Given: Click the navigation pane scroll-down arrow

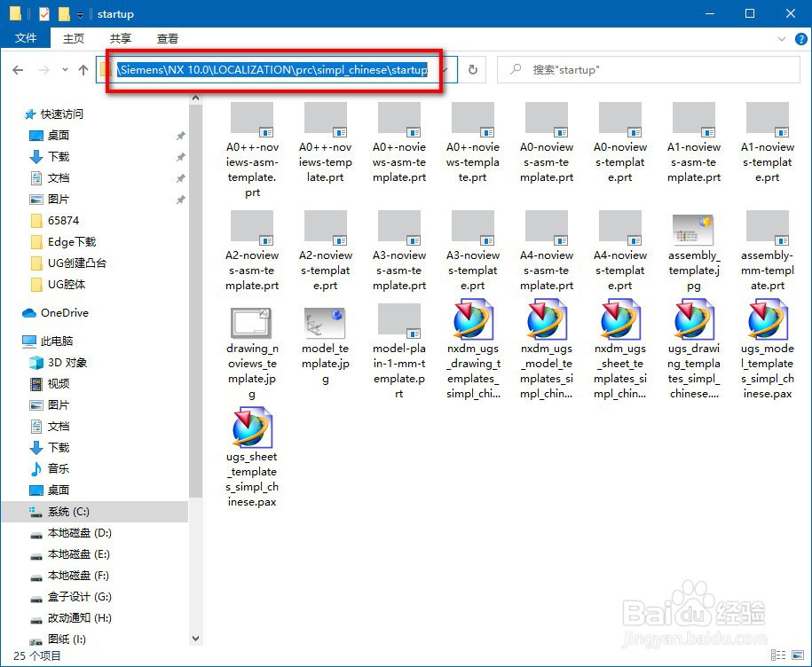Looking at the screenshot, I should (x=195, y=639).
